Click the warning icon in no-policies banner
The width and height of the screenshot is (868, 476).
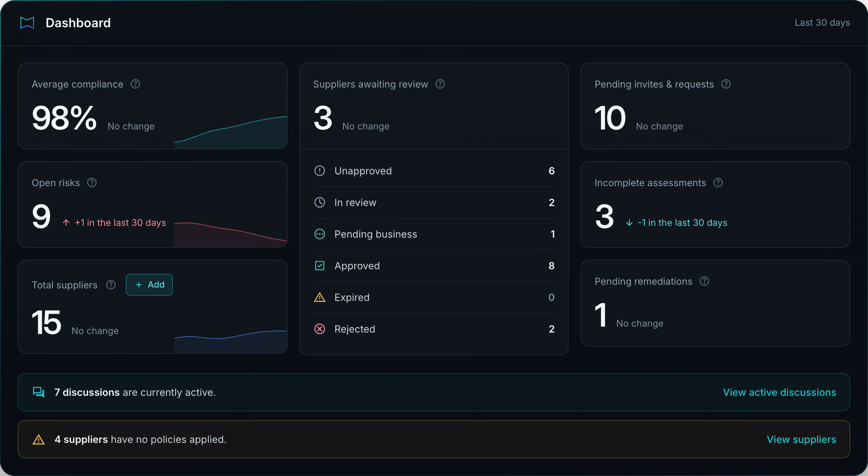coord(39,440)
